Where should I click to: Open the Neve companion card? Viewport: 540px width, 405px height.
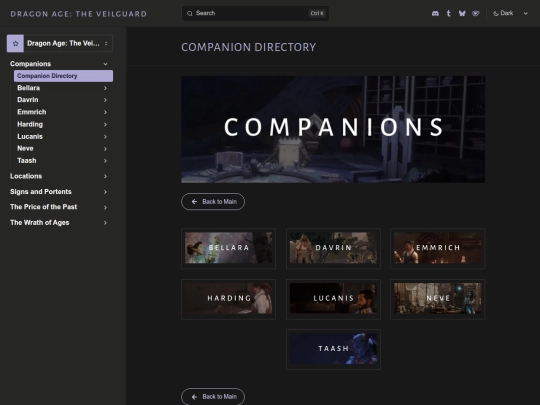click(438, 299)
